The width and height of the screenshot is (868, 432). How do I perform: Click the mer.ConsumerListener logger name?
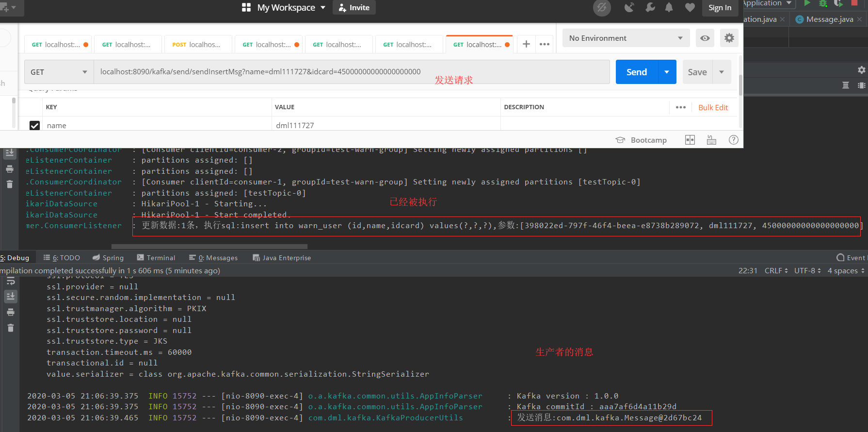74,226
